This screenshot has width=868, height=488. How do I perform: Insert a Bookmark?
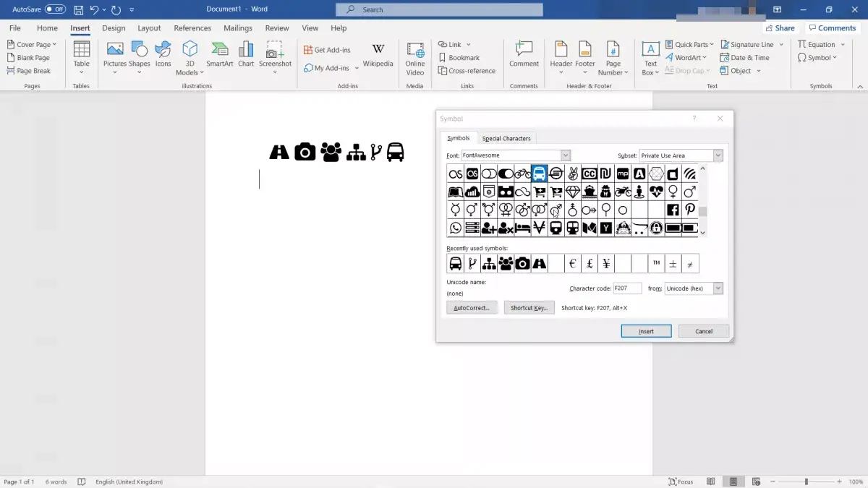pos(459,58)
